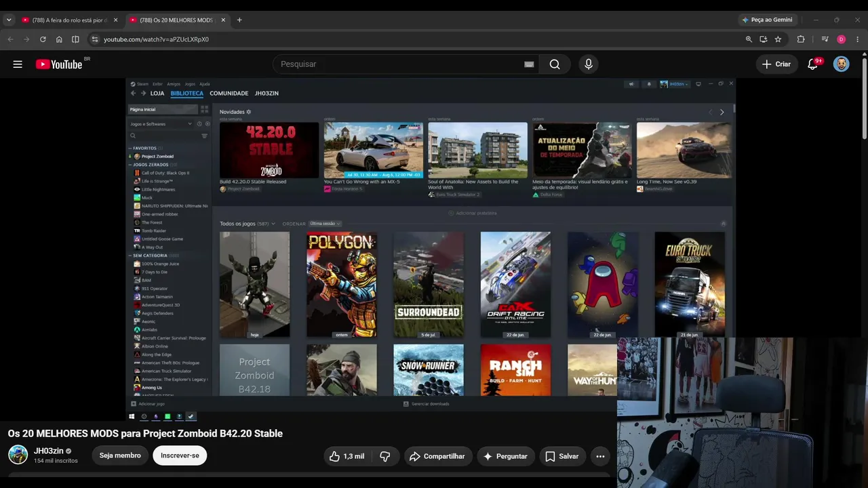Like the video with thumbs-up button

click(x=347, y=456)
